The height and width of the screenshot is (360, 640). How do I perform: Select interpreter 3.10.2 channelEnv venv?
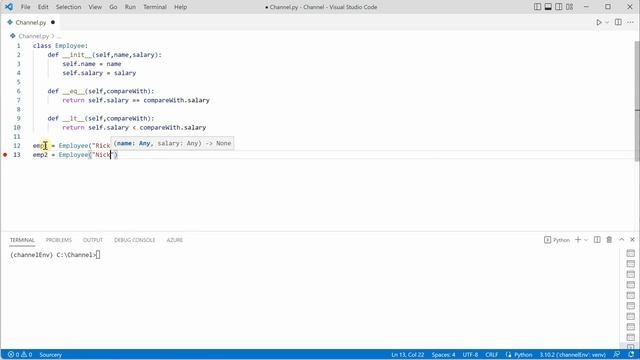tap(572, 355)
